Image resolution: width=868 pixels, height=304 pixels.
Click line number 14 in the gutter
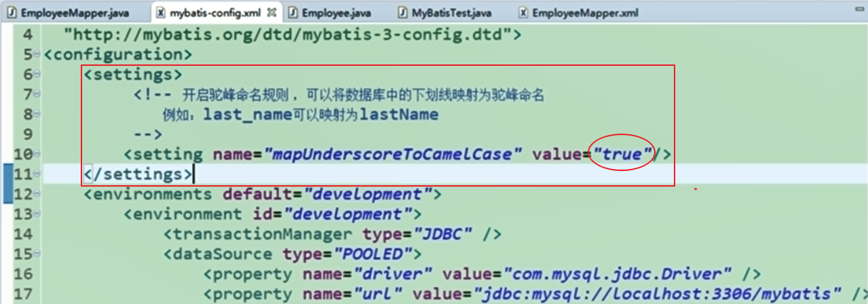point(22,234)
